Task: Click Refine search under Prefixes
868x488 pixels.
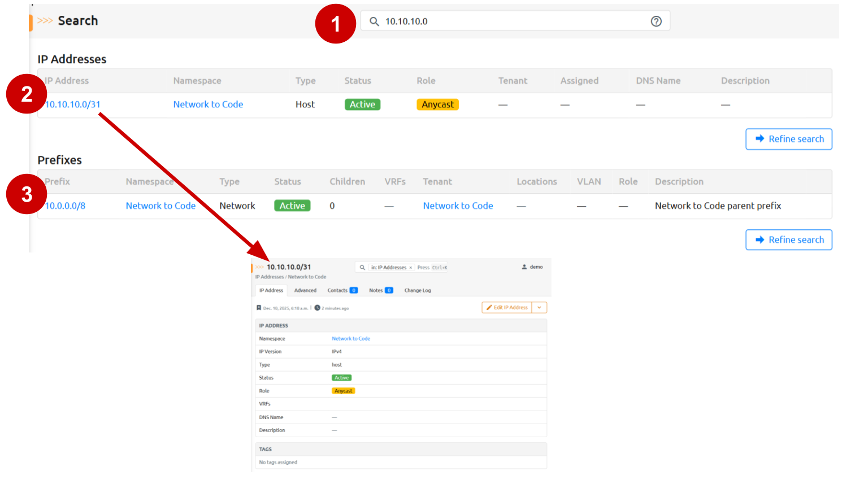Action: click(x=789, y=240)
